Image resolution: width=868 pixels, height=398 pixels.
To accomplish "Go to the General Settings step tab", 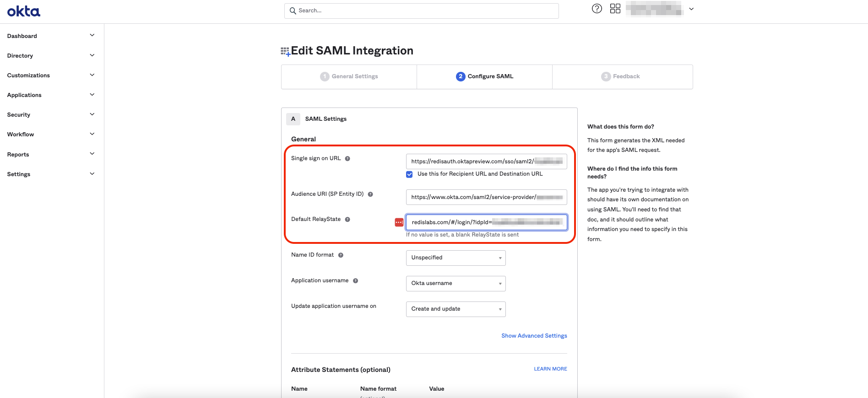I will (x=349, y=76).
